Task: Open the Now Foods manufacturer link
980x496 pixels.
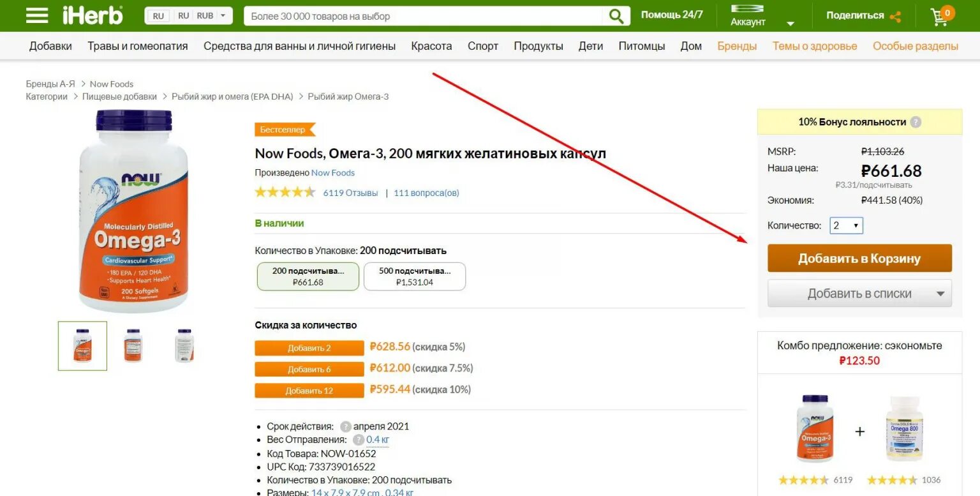Action: [x=333, y=173]
